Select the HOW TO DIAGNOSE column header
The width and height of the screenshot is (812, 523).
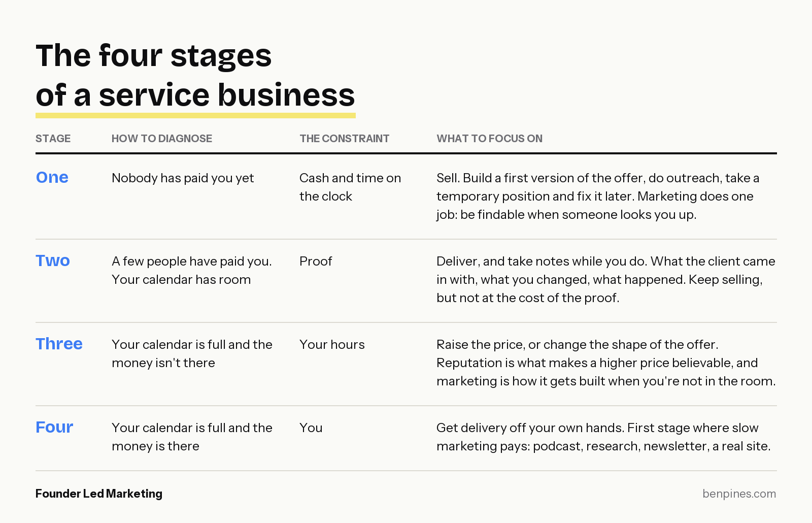[x=162, y=139]
